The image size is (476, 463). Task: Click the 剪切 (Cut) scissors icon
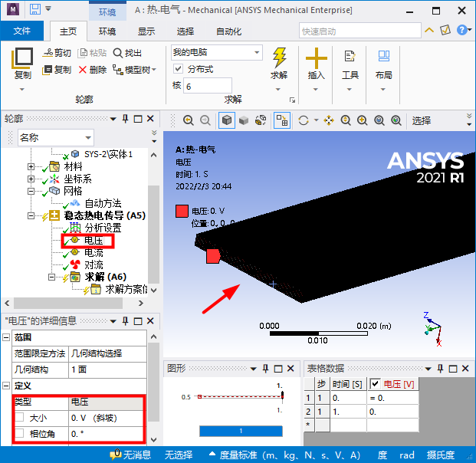pos(48,53)
